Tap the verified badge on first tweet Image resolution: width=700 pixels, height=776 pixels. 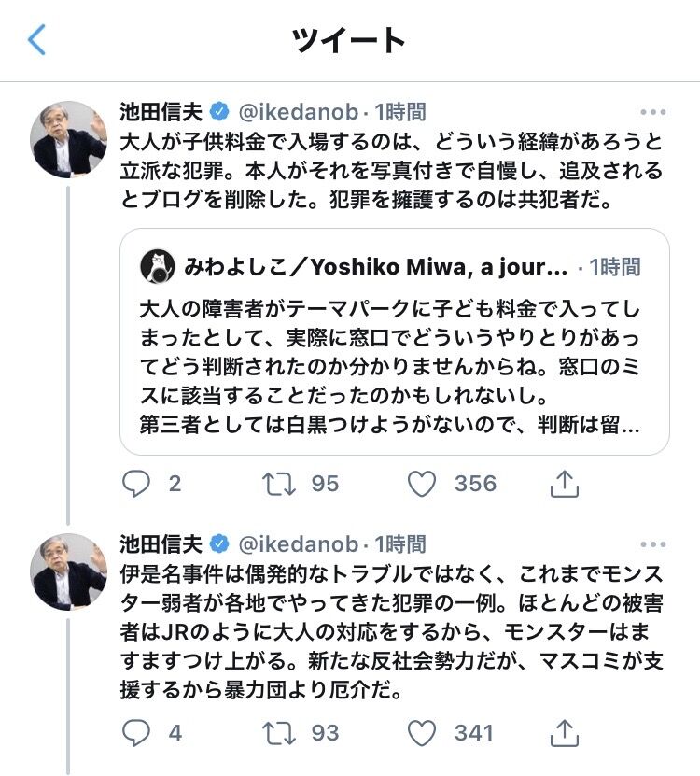pos(219,112)
